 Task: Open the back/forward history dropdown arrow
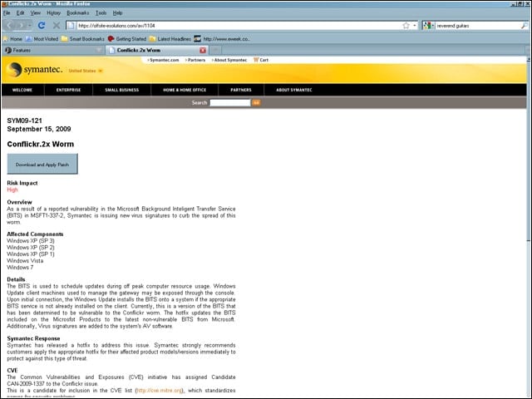pos(30,26)
